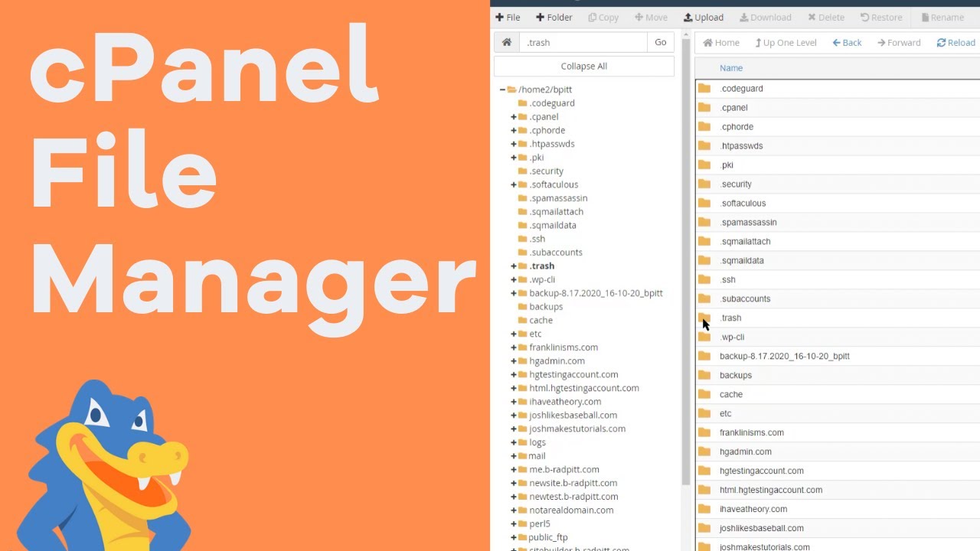Click .sqmailattach folder icon in file list
Screen dimensions: 980x551
(x=704, y=242)
